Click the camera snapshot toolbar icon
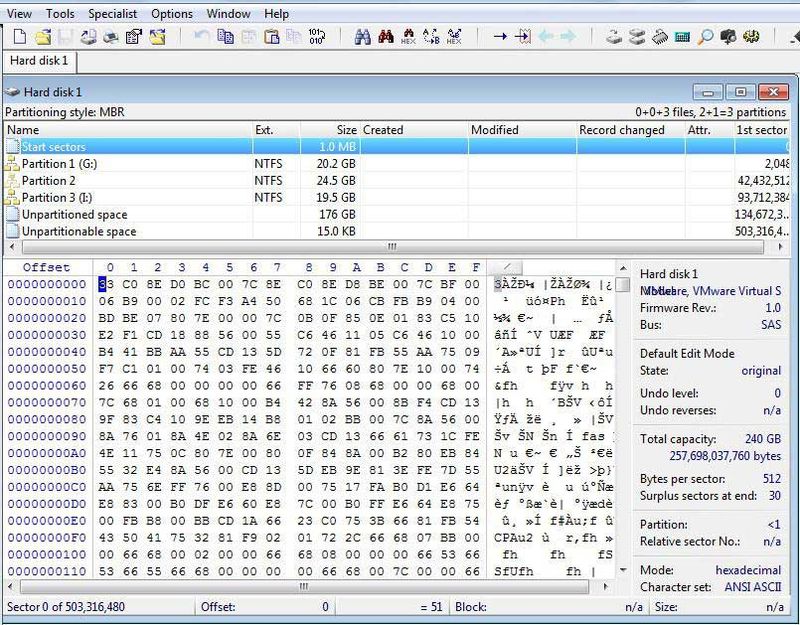Screen dimensions: 800x625 tap(728, 36)
